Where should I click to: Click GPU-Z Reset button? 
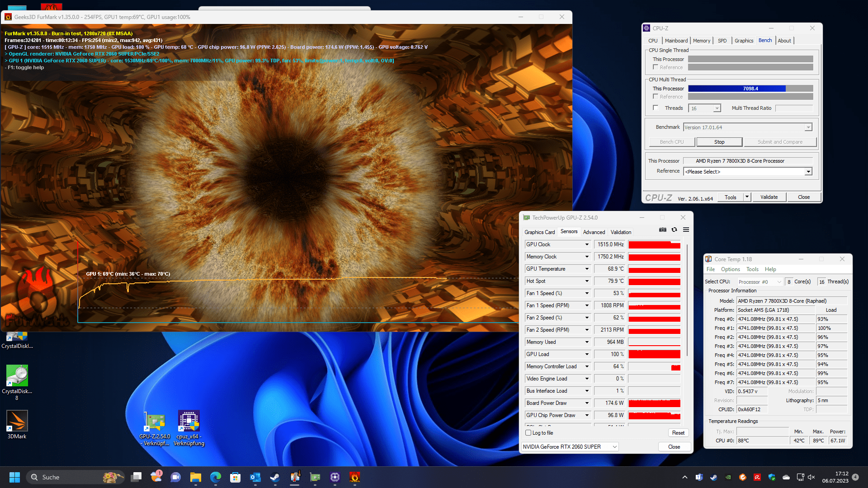coord(678,433)
